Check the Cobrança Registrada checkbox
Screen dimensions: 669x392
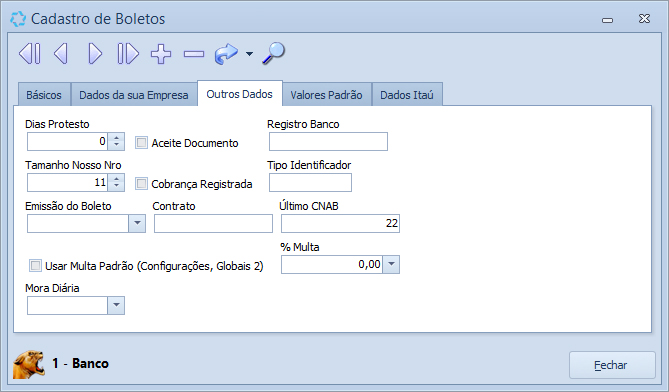(141, 183)
